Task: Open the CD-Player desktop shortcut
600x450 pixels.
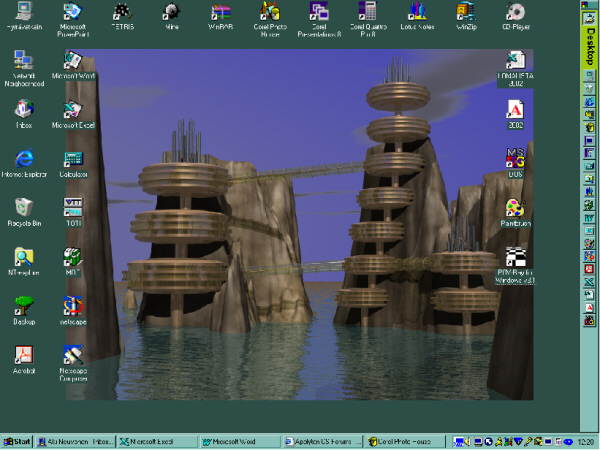Action: (515, 16)
